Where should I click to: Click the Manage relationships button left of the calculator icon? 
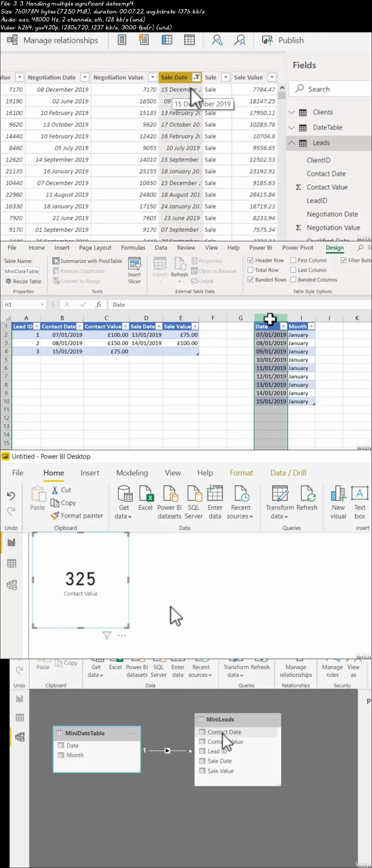(x=53, y=40)
